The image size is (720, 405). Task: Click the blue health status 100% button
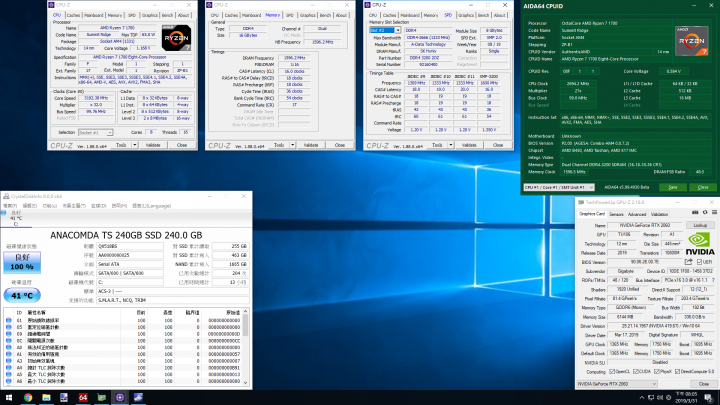click(22, 262)
